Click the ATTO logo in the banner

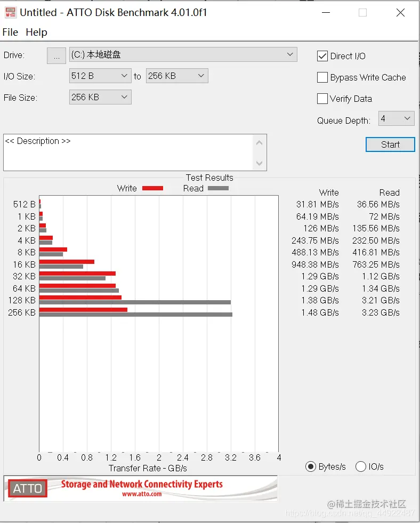(x=27, y=488)
